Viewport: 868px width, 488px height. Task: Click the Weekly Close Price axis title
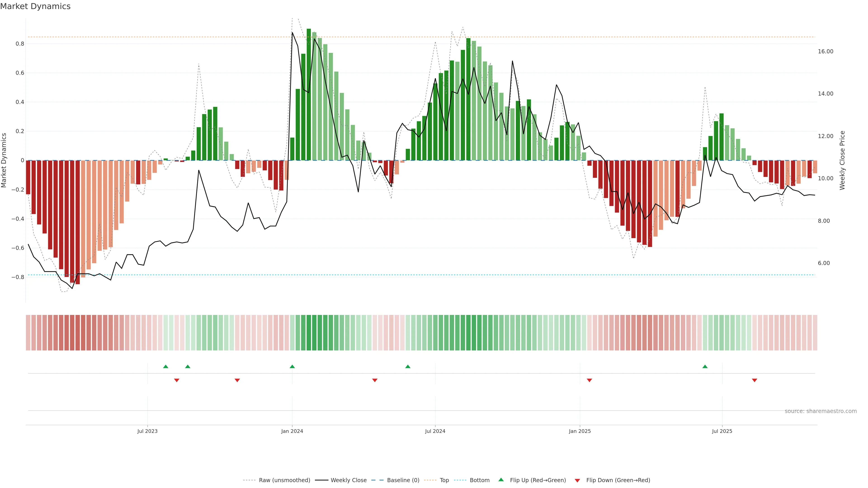tap(842, 160)
